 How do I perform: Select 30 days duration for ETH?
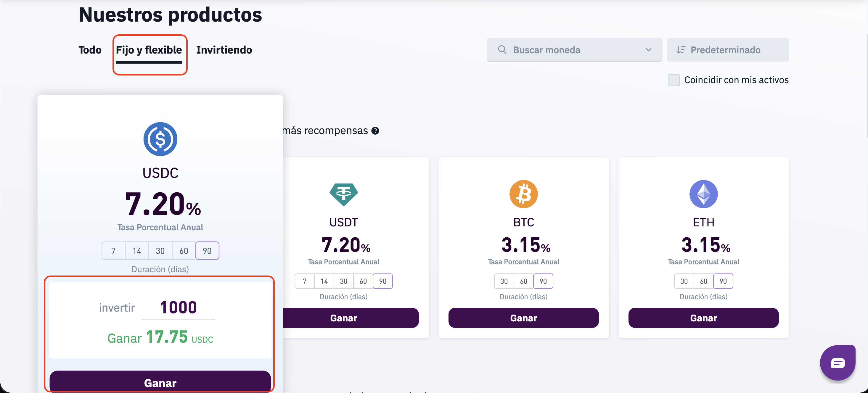pyautogui.click(x=684, y=281)
